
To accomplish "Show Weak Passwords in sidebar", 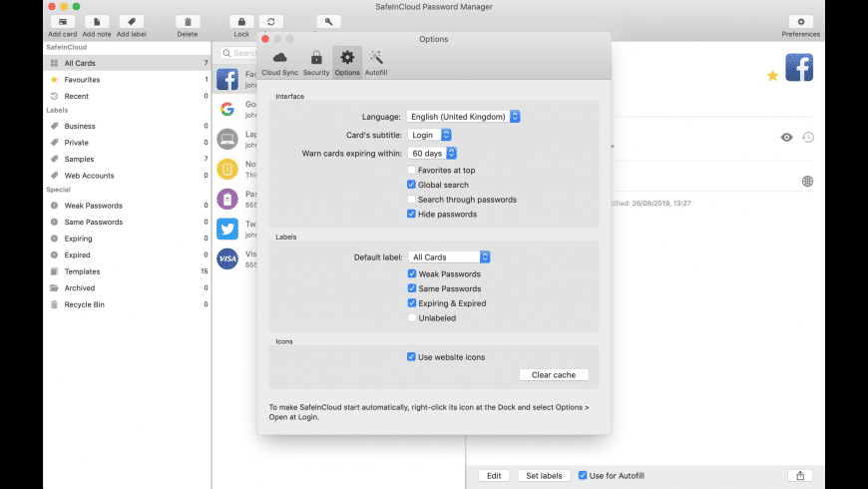I will pyautogui.click(x=128, y=206).
